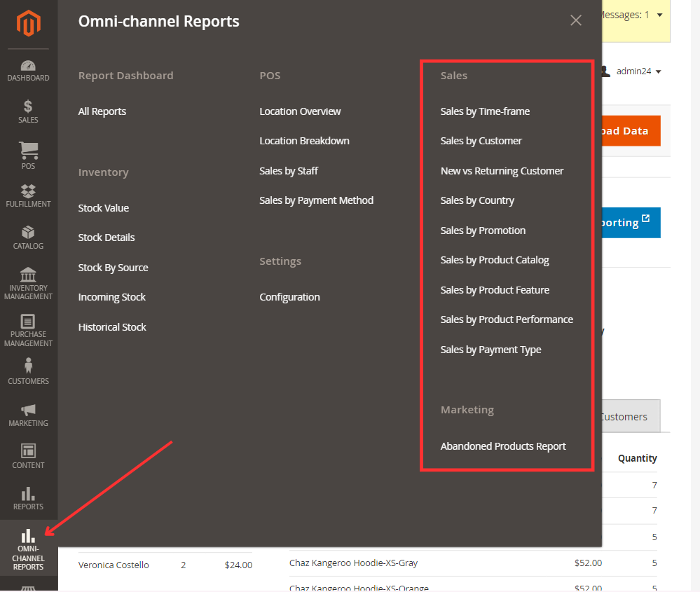Open the admin24 account dropdown
The width and height of the screenshot is (700, 592).
click(638, 71)
